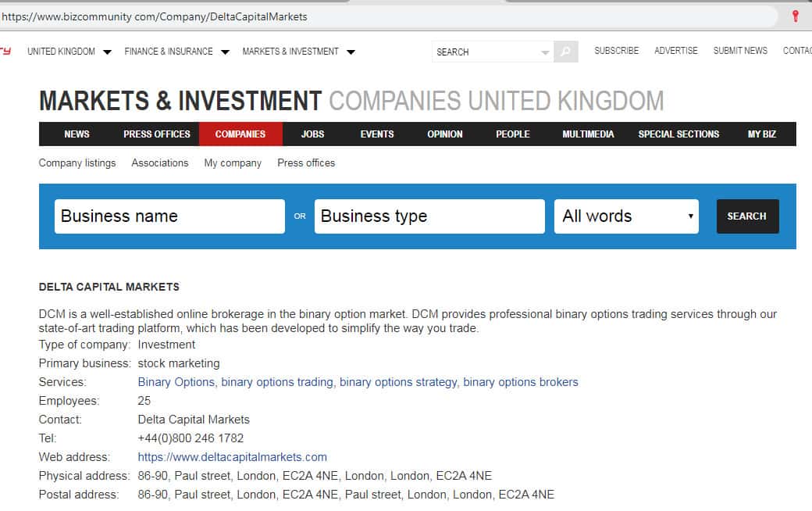This screenshot has width=812, height=511.
Task: Click the red key icon in address bar
Action: (796, 16)
